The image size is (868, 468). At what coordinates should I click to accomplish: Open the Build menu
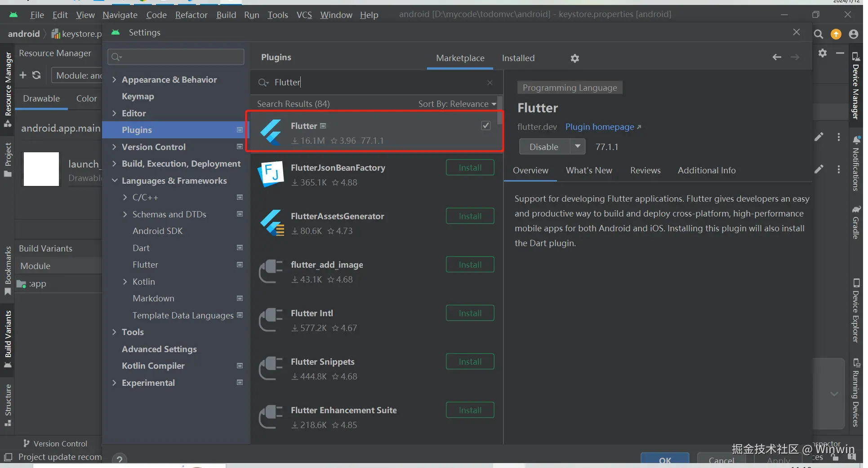point(226,15)
